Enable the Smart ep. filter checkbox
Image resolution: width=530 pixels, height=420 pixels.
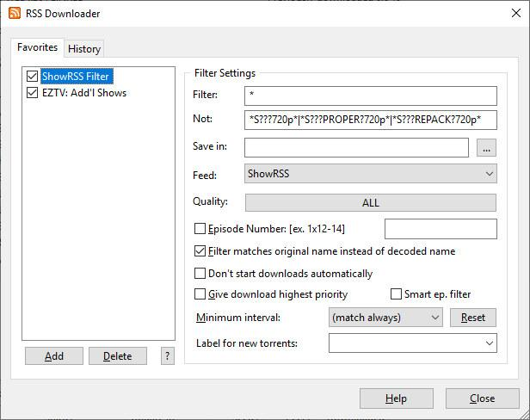click(396, 293)
